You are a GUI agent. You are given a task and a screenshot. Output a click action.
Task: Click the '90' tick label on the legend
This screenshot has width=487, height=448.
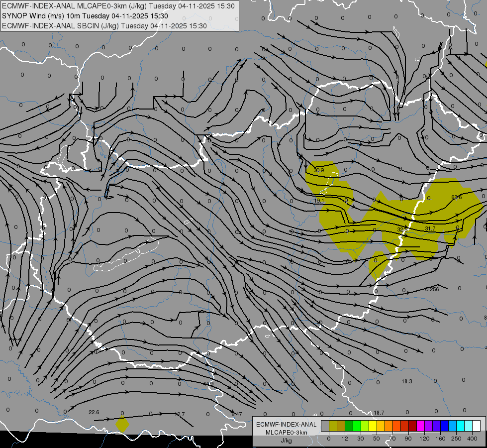408,439
